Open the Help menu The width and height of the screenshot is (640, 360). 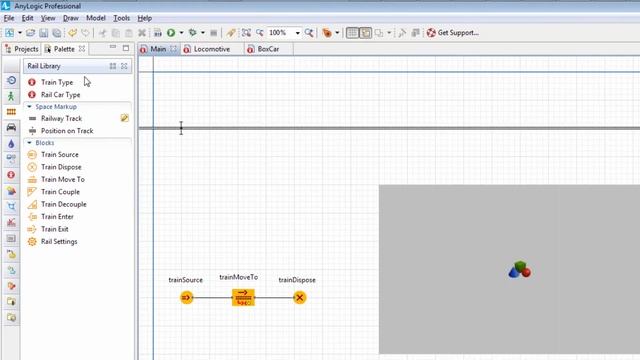click(144, 18)
